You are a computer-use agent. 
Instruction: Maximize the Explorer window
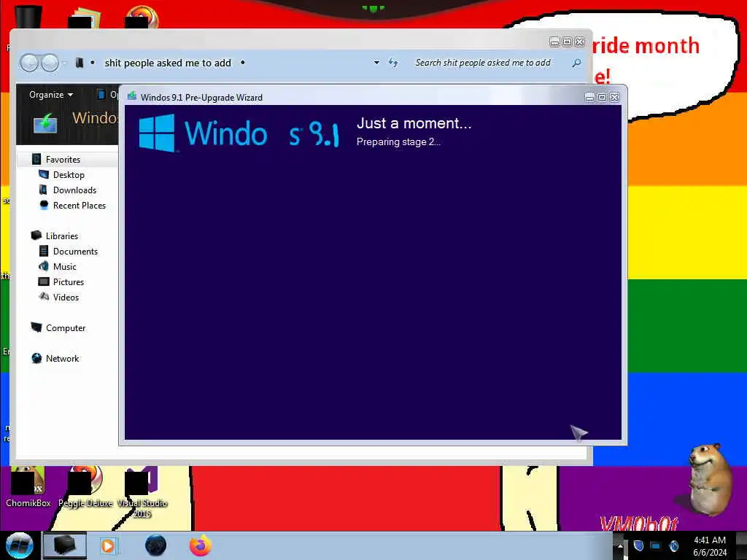567,42
